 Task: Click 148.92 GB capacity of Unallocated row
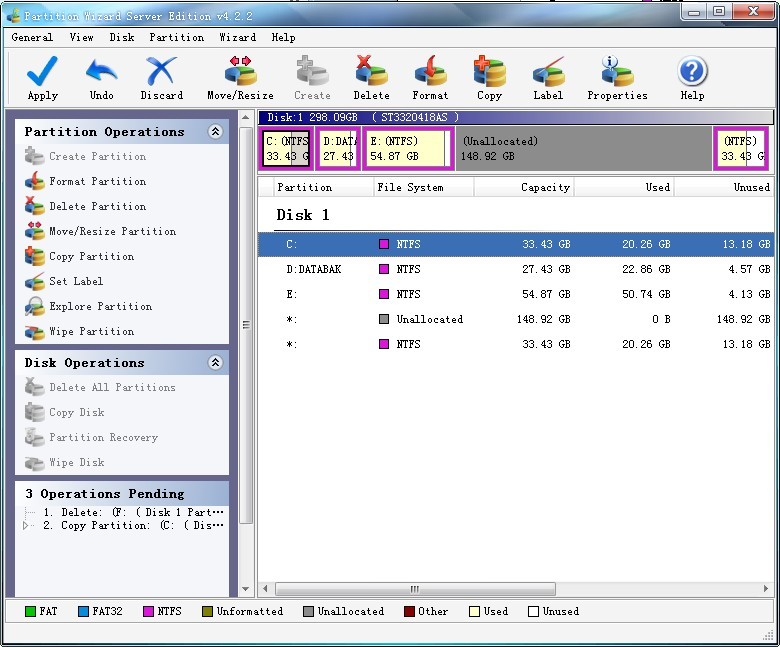(x=543, y=319)
